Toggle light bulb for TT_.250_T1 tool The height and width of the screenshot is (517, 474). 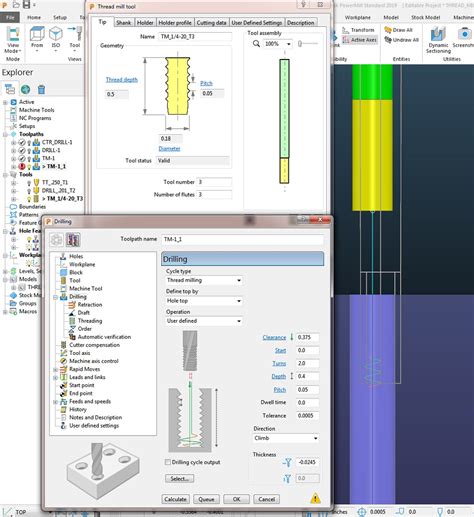[x=29, y=183]
